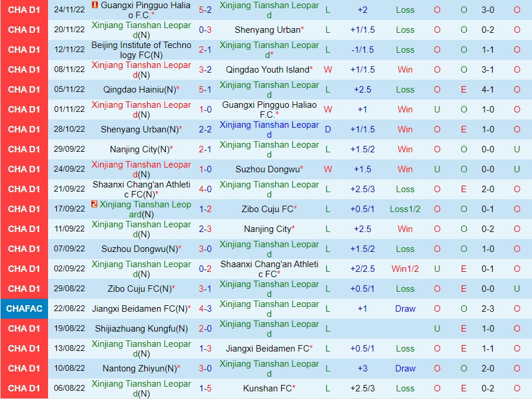532x399 pixels.
Task: Open Zibo Cuju FC away team on 17/09/22
Action: coord(269,209)
